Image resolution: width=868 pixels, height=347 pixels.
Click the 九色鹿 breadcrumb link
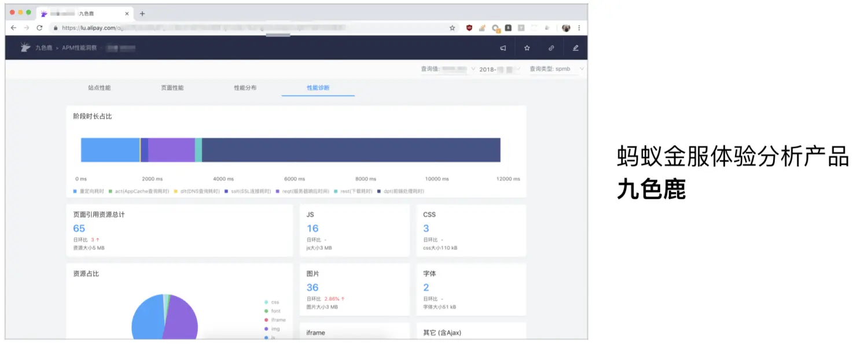43,48
